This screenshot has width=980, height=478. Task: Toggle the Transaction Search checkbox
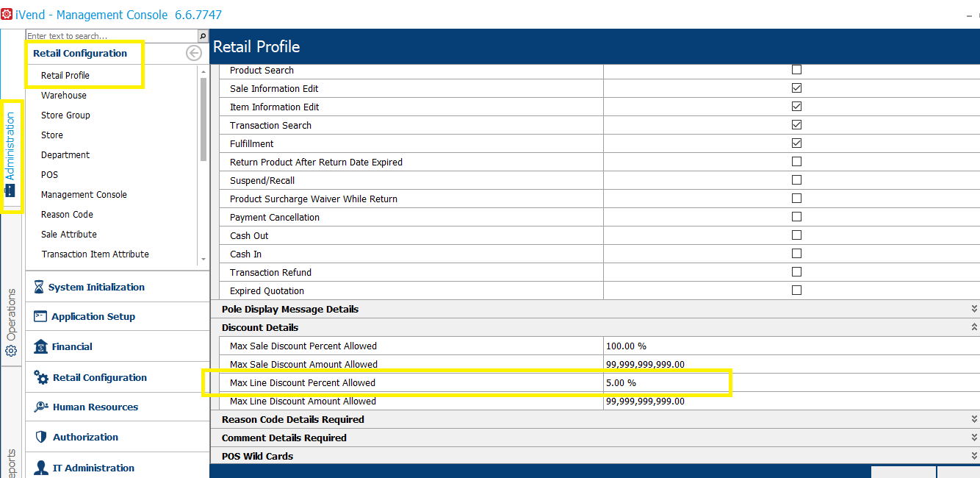tap(796, 125)
